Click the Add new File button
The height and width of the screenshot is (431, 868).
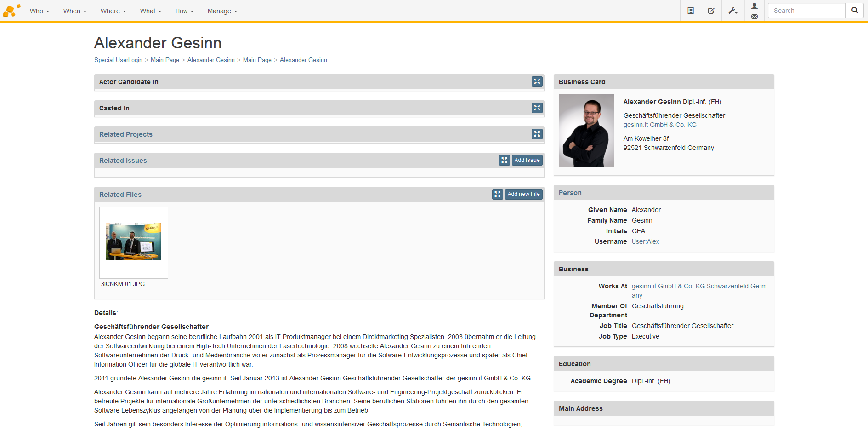[x=523, y=194]
